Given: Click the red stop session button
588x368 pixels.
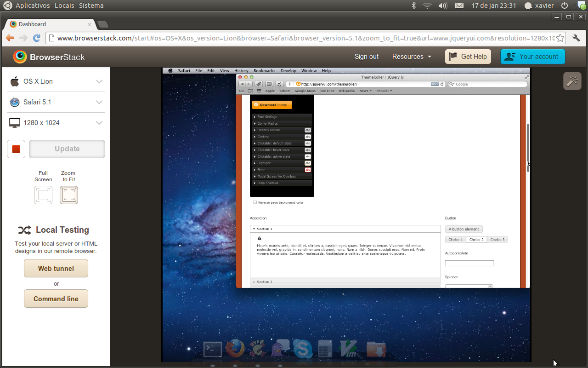Looking at the screenshot, I should coord(16,149).
